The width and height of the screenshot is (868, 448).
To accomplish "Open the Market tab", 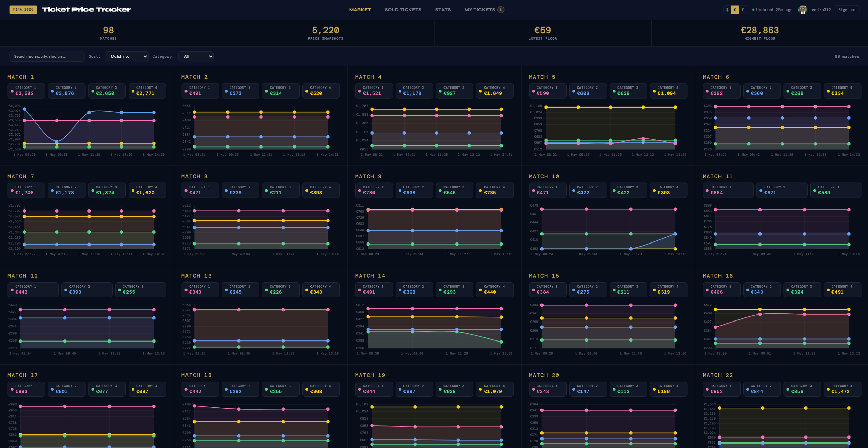I will [x=360, y=9].
